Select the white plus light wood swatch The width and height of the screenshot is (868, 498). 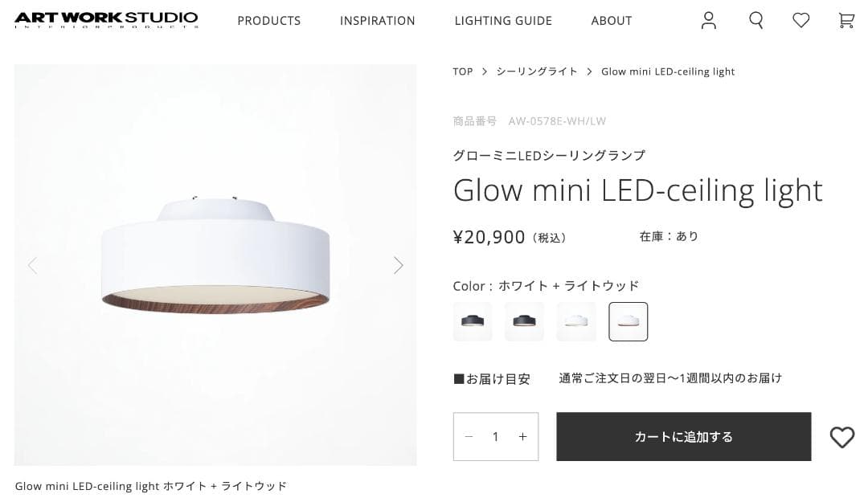point(628,321)
